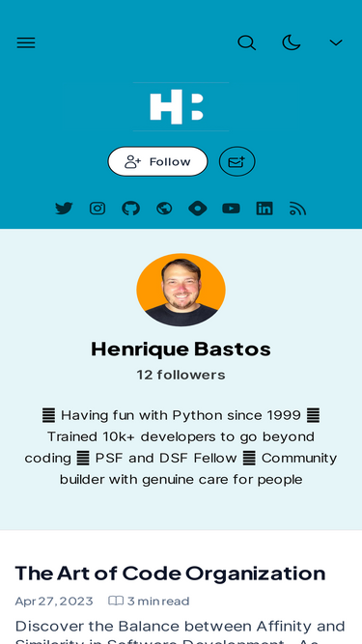
Task: Open the personal website globe icon
Action: click(x=164, y=209)
